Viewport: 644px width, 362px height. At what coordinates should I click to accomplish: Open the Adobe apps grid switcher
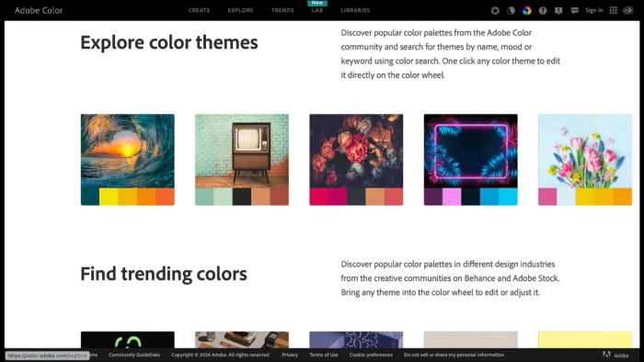(614, 10)
